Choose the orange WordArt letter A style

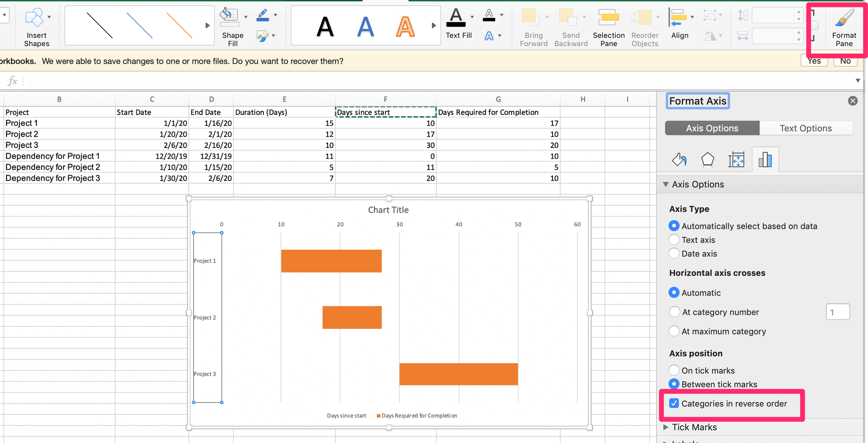point(405,26)
